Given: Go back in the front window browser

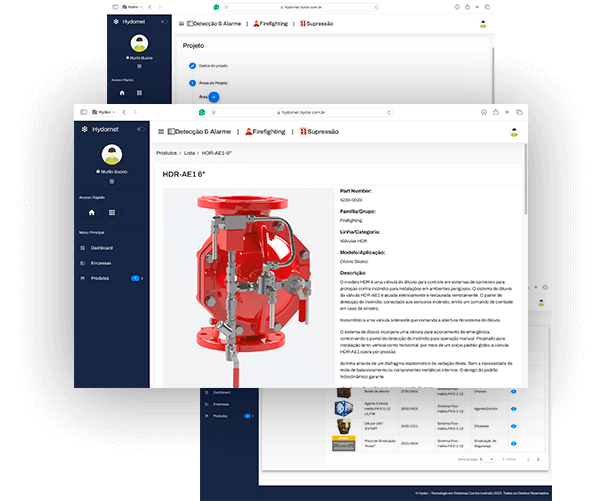Looking at the screenshot, I should coord(124,112).
